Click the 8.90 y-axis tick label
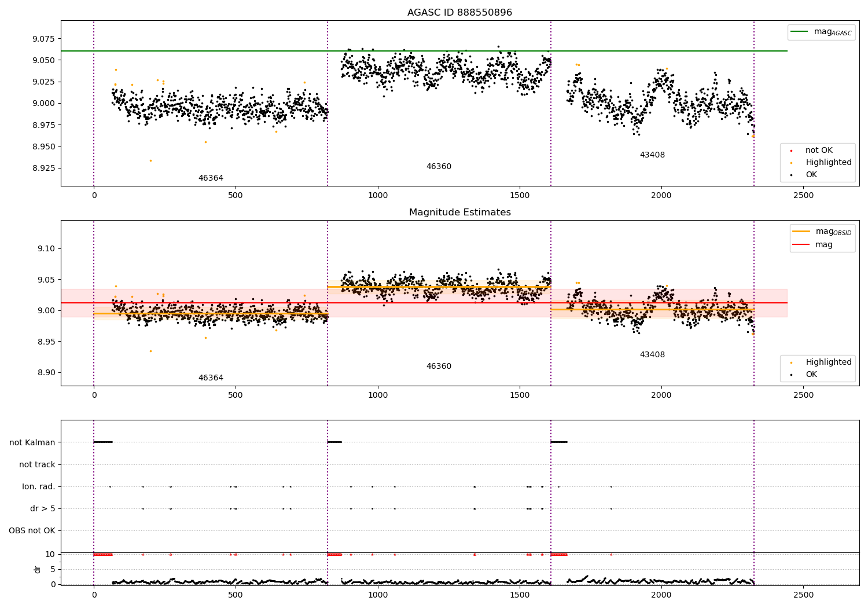Image resolution: width=868 pixels, height=608 pixels. tap(46, 373)
